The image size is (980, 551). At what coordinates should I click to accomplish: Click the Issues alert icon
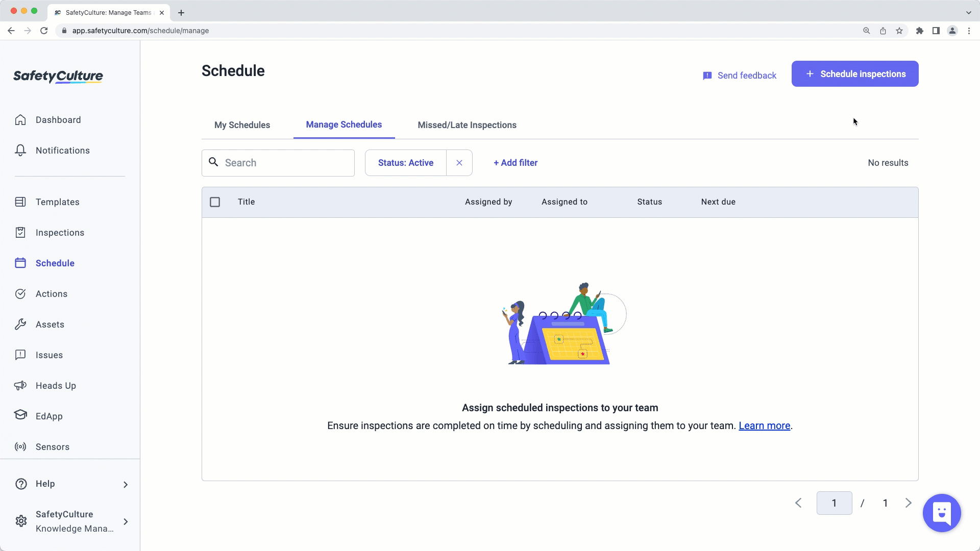(20, 355)
